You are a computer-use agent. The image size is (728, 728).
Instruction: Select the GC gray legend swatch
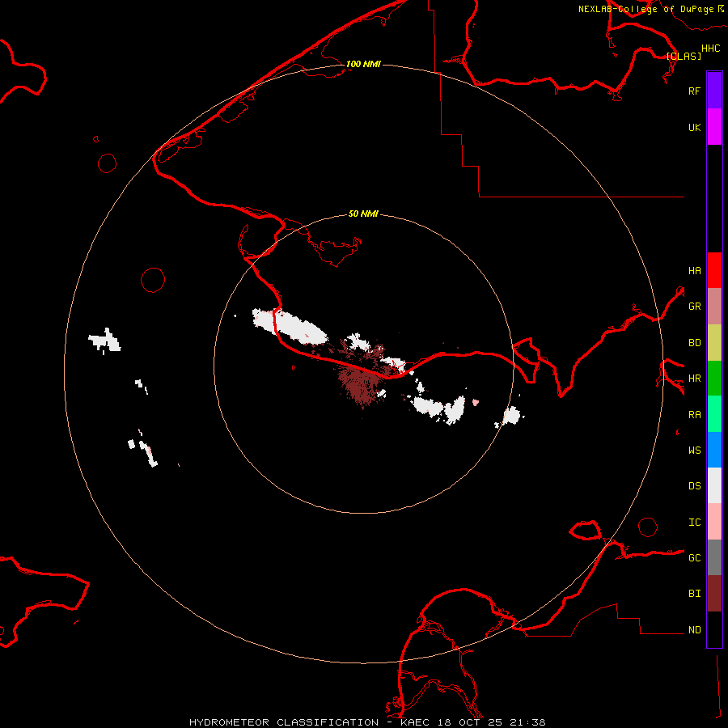pos(714,557)
